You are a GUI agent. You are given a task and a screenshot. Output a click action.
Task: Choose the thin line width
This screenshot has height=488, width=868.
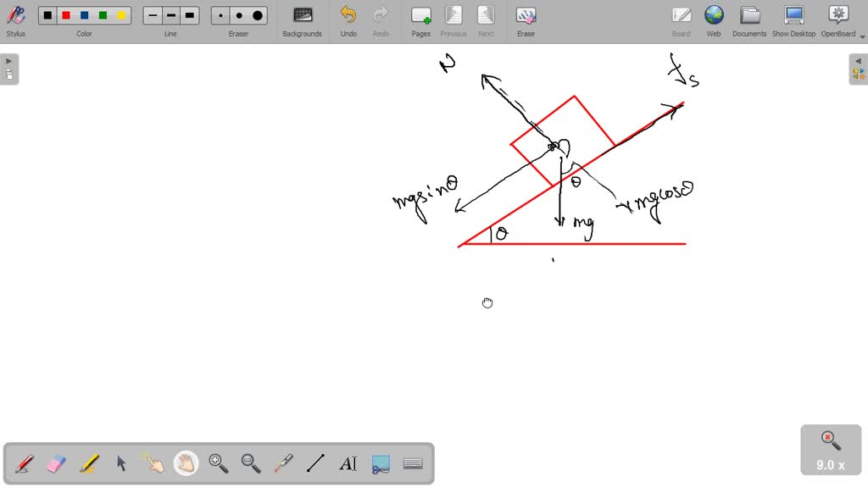click(x=153, y=15)
